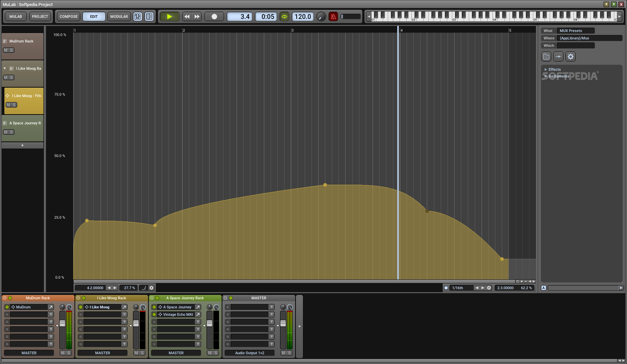This screenshot has width=627, height=364.
Task: Open second slot dropdown in MuDrum Rack
Action: (51, 314)
